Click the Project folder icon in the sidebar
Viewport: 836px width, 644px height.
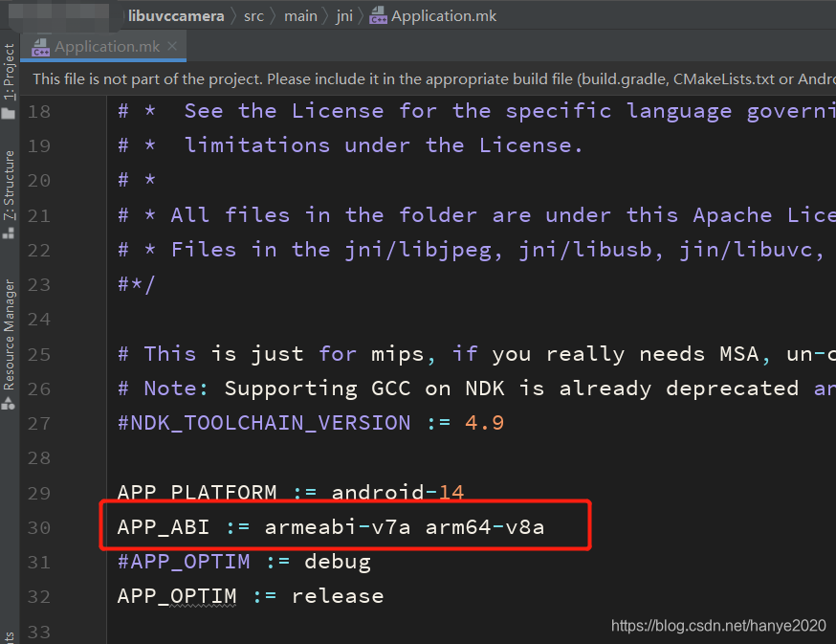[x=9, y=113]
